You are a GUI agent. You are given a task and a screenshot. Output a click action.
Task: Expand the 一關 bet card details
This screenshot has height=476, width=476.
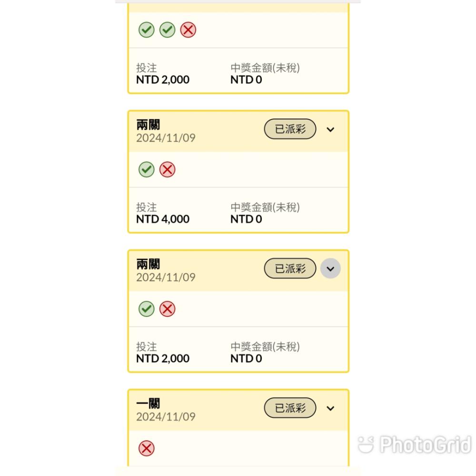point(330,408)
